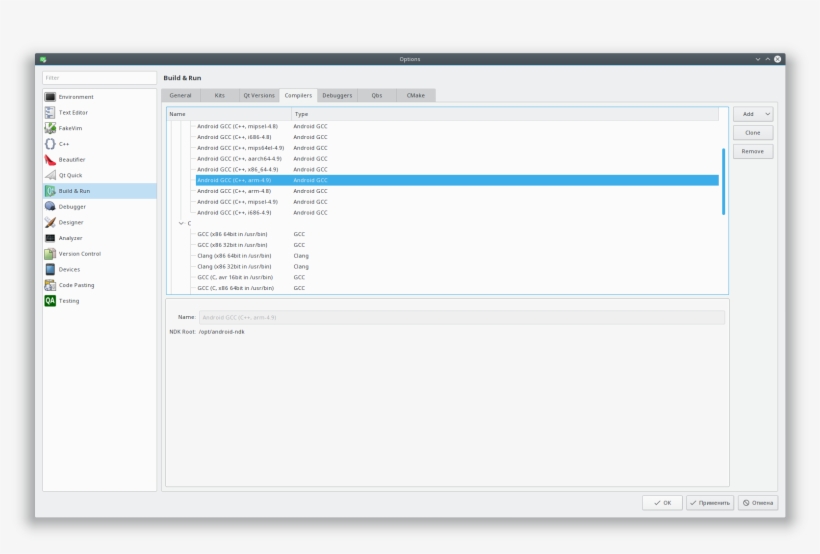Switch to the Kits tab
The image size is (820, 554).
click(220, 95)
